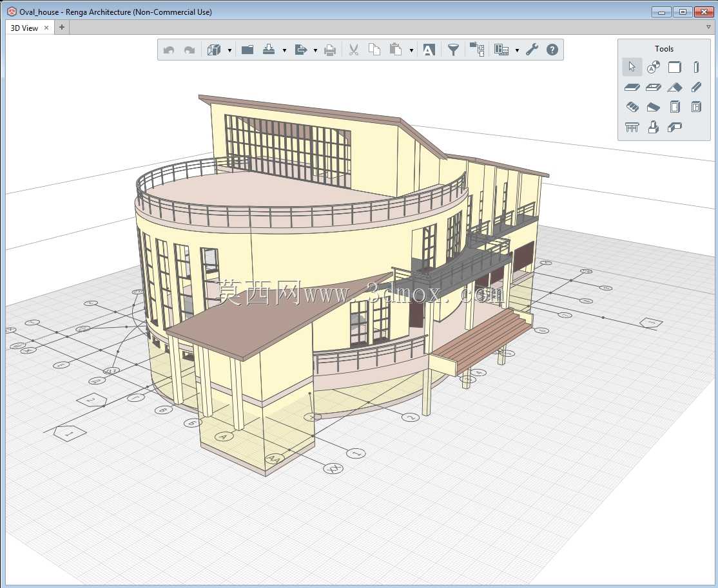Select the Roof tool in Tools
Image resolution: width=718 pixels, height=588 pixels.
pos(675,87)
